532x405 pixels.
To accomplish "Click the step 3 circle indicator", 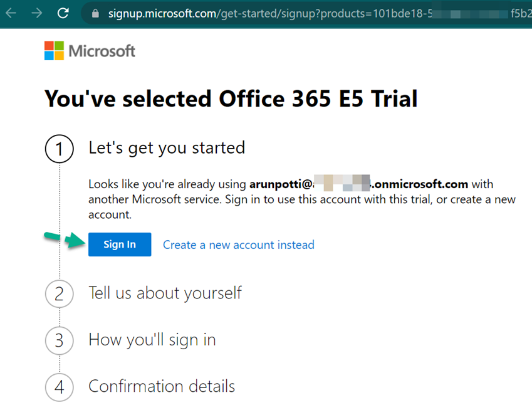I will [60, 340].
